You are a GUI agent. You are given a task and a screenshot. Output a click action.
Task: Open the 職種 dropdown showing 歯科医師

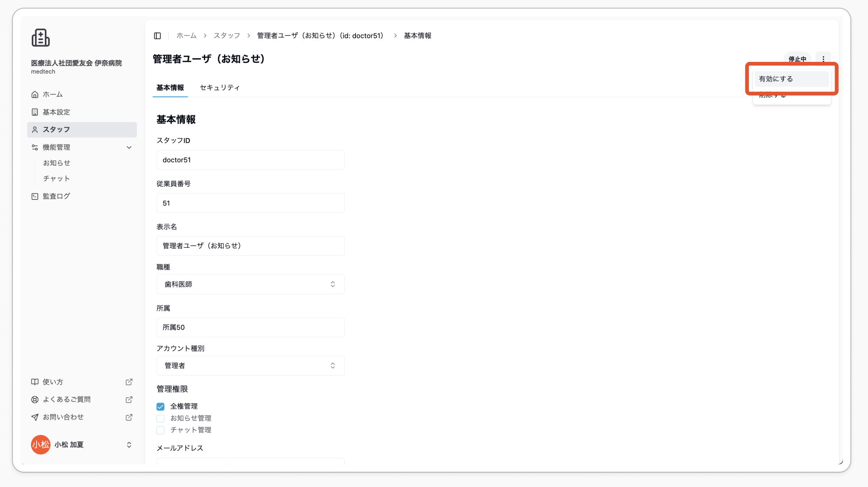pos(250,284)
